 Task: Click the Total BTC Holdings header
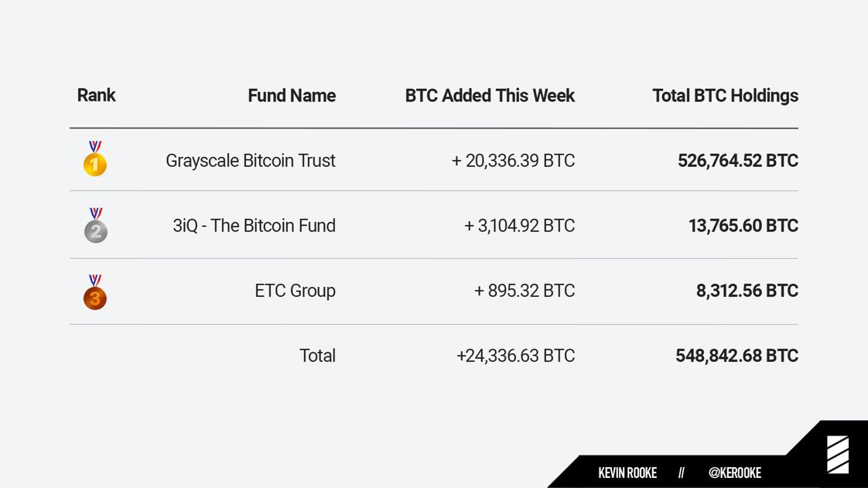(x=725, y=96)
